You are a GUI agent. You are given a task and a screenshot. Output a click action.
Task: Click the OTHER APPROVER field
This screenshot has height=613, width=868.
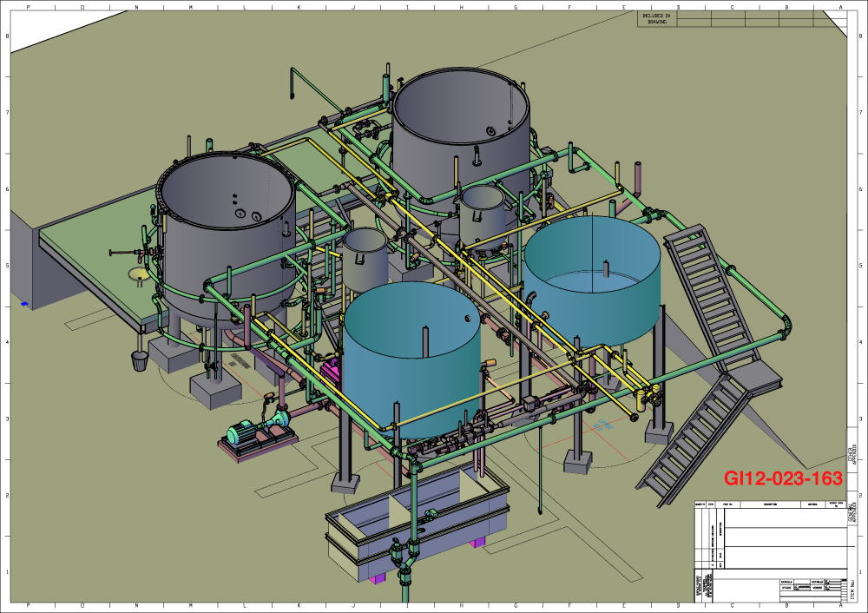[x=853, y=454]
